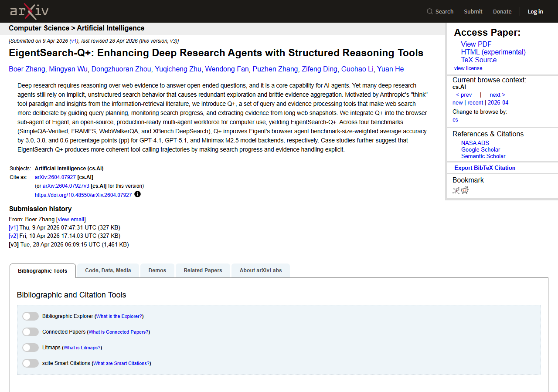
Task: Open author Dongzhuoran Zhou's page
Action: click(x=121, y=69)
